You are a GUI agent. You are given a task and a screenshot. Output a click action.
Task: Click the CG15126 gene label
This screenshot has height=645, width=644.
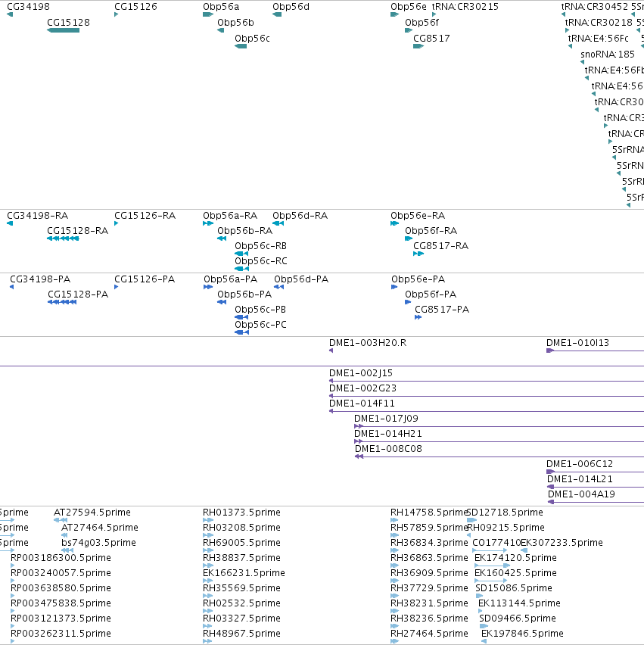point(135,7)
